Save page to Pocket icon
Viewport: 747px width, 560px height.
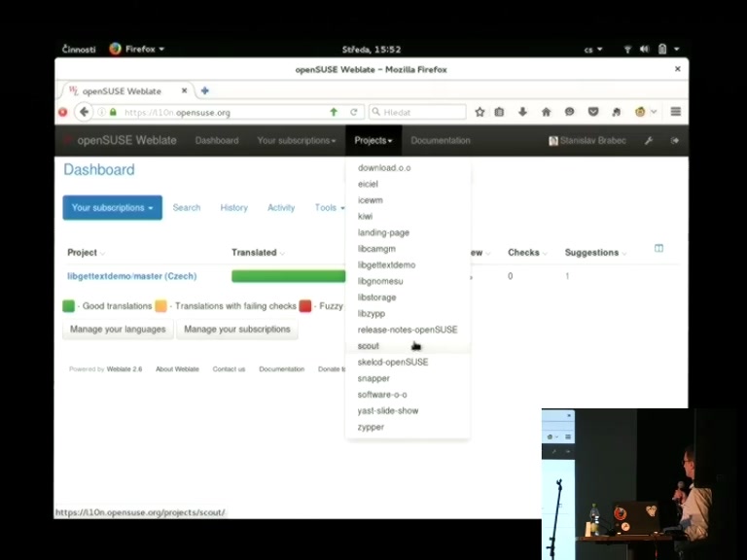pyautogui.click(x=593, y=112)
